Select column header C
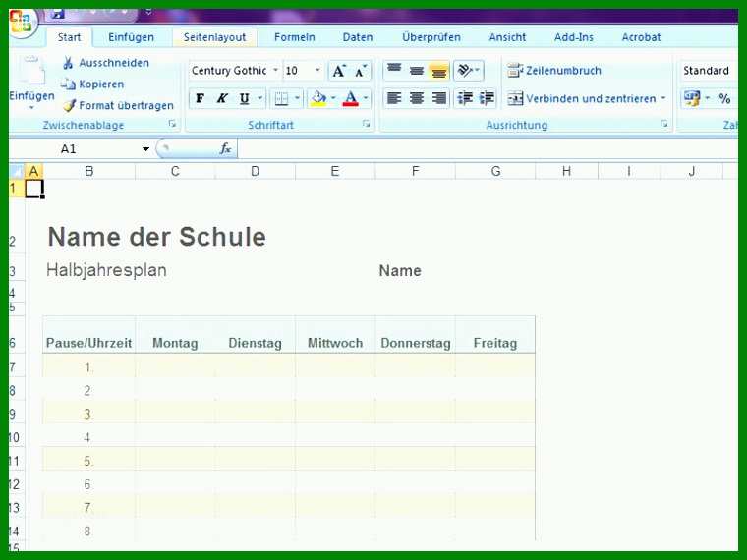Image resolution: width=747 pixels, height=560 pixels. (175, 171)
